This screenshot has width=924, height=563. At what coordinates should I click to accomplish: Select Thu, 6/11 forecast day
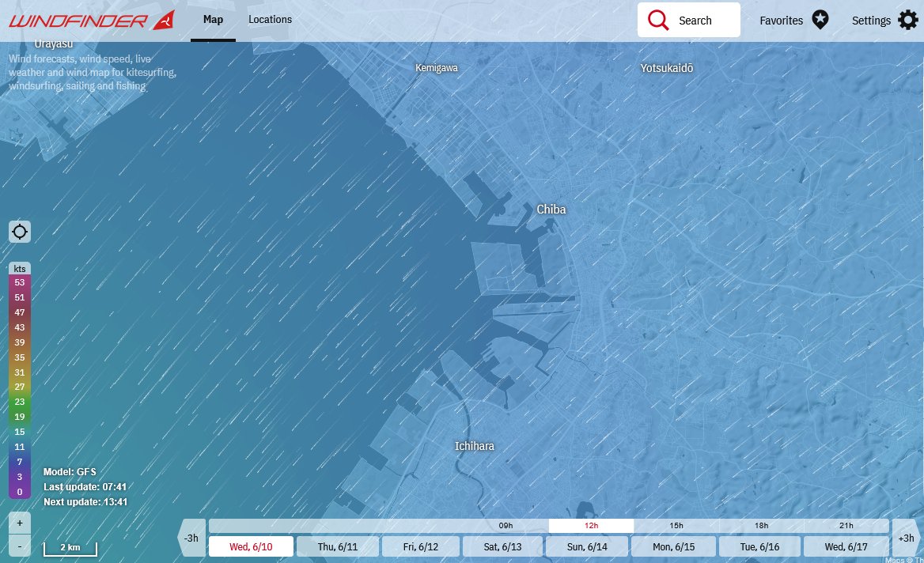coord(338,546)
